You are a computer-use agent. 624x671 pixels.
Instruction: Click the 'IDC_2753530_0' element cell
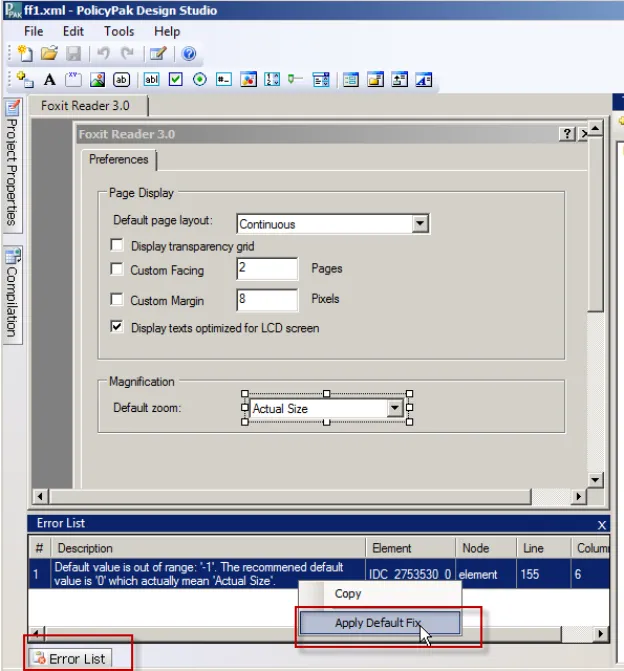(410, 574)
